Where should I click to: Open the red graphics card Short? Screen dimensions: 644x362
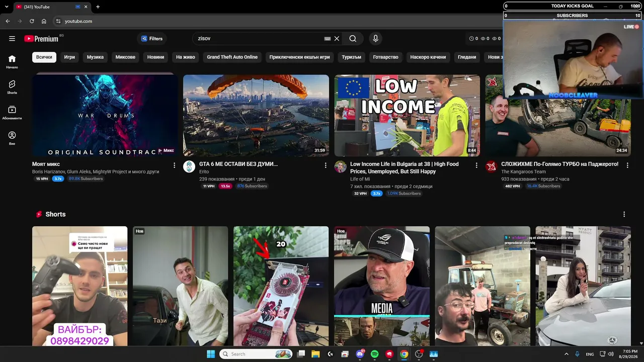tap(281, 286)
